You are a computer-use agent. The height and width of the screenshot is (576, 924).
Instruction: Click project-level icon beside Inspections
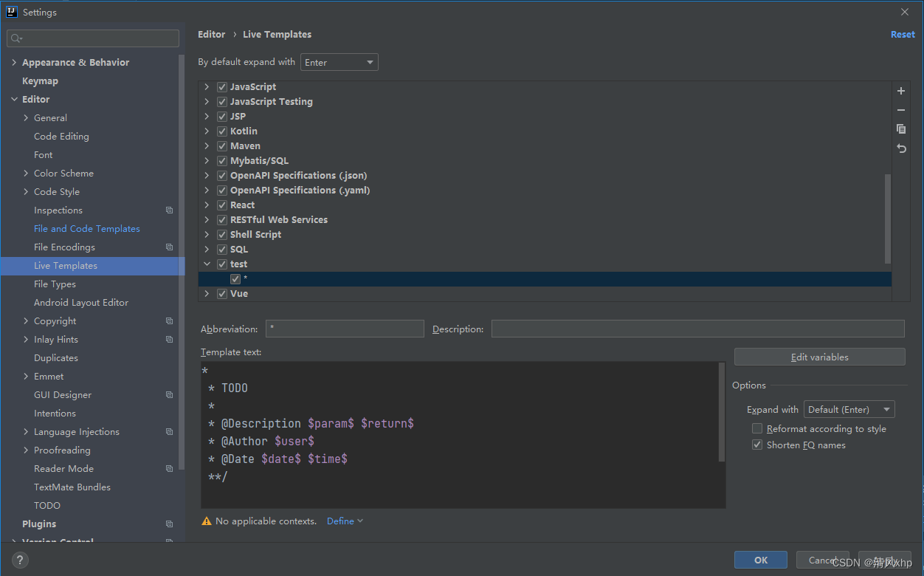pyautogui.click(x=169, y=210)
